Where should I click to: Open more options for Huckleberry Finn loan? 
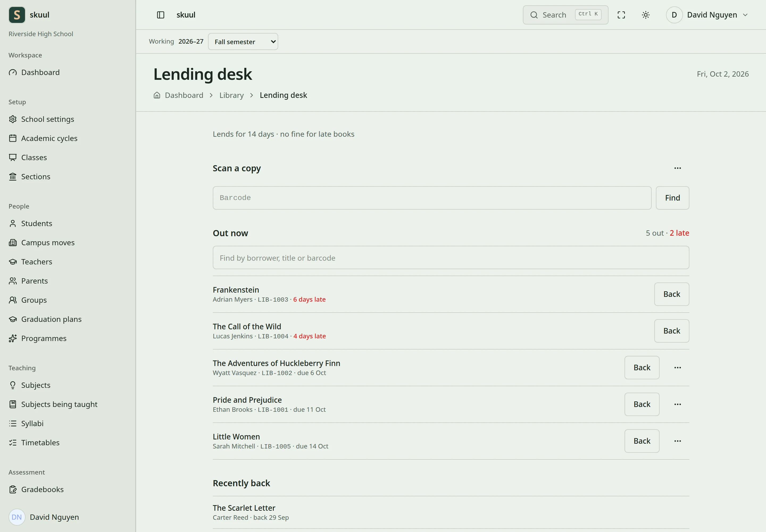pyautogui.click(x=678, y=367)
